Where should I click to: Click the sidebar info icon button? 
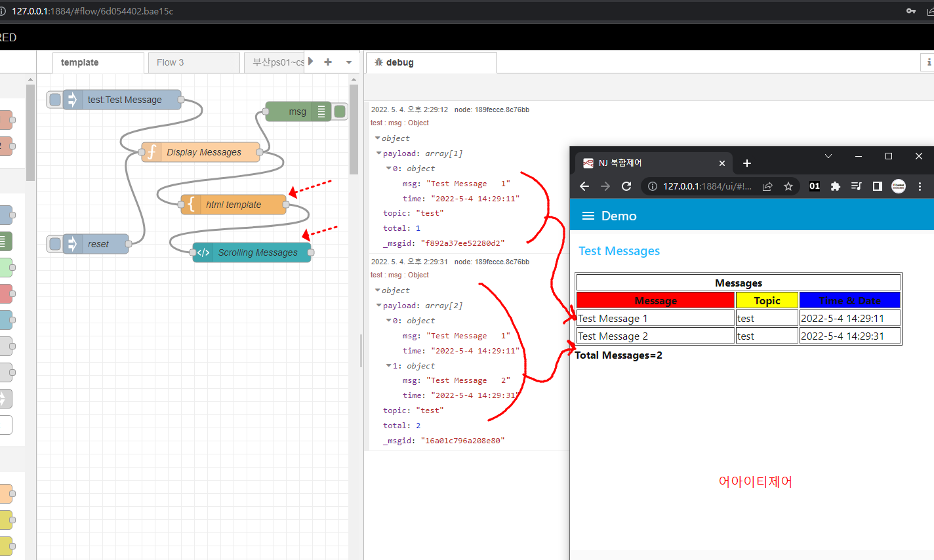click(928, 62)
